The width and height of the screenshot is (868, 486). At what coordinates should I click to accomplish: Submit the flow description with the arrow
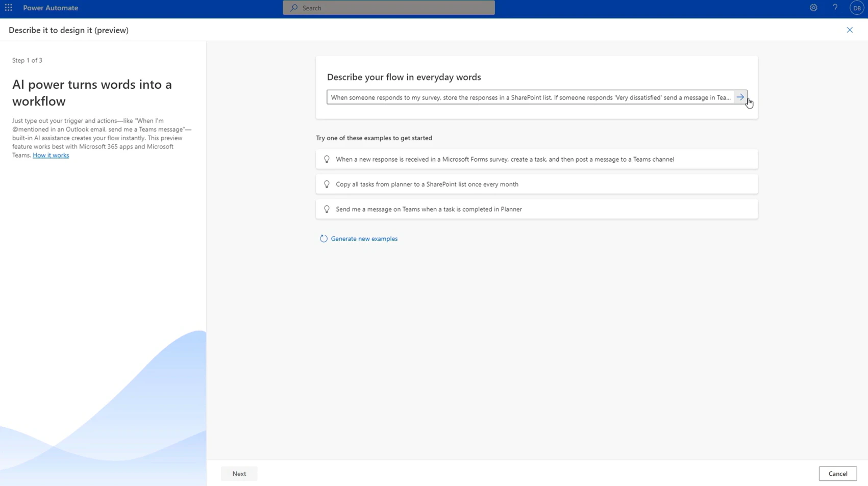click(x=740, y=97)
